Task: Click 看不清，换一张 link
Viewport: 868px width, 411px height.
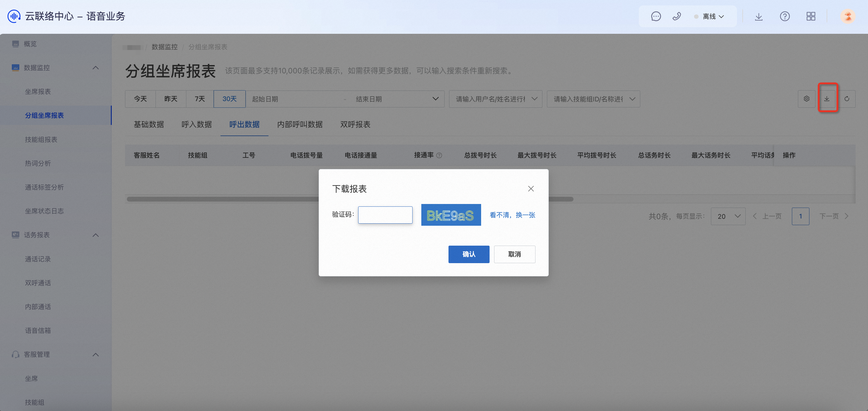Action: [x=512, y=215]
